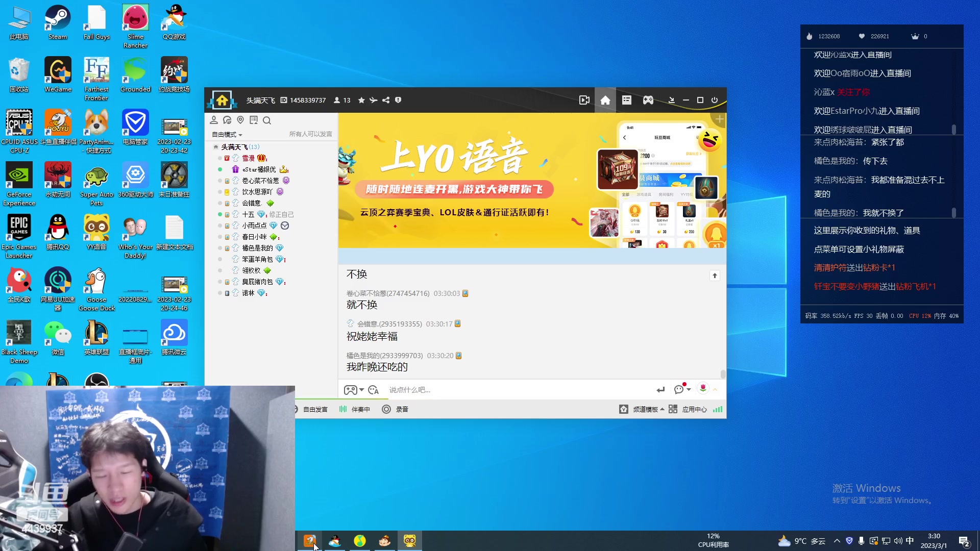The image size is (980, 551).
Task: Click the shield report icon in channel header
Action: (398, 101)
